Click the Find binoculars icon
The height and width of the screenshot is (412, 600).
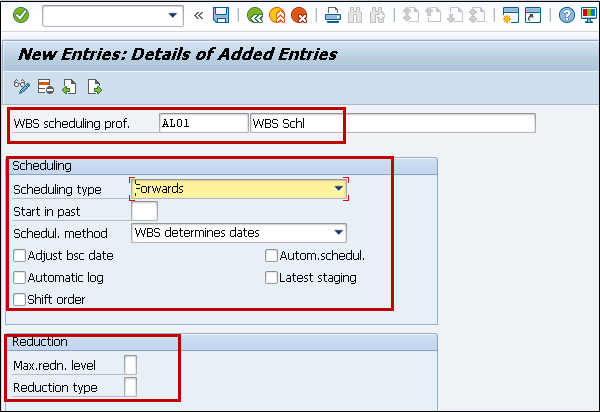coord(355,16)
